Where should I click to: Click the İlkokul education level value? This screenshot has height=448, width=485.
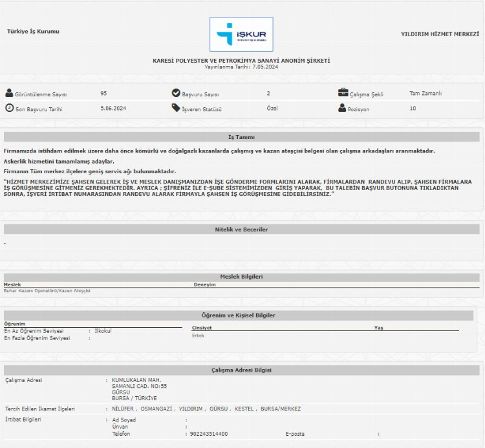click(103, 330)
